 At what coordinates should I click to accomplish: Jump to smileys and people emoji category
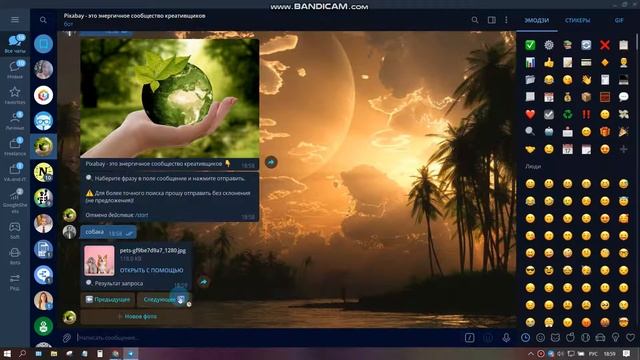point(540,338)
